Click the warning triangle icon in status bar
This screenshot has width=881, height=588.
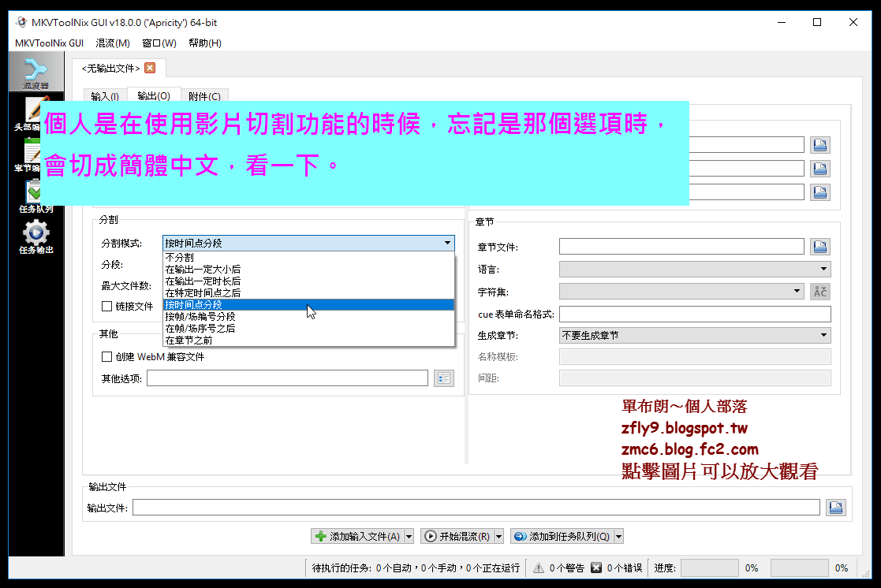pos(538,568)
